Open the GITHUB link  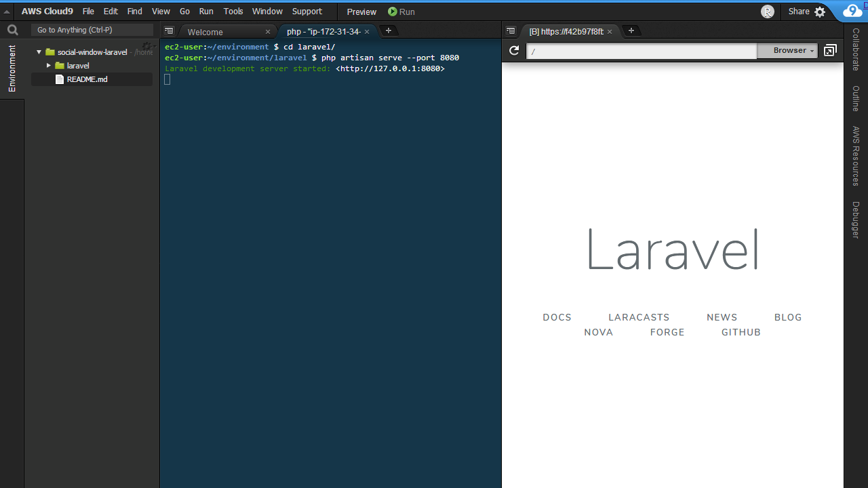point(741,332)
